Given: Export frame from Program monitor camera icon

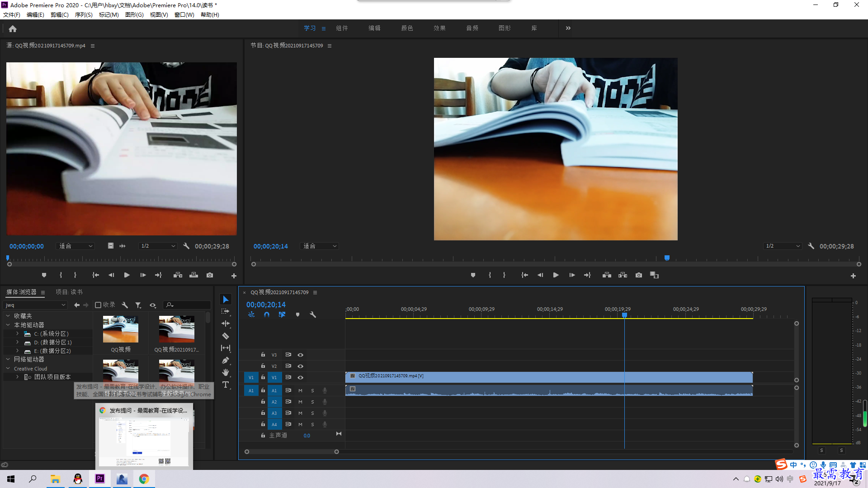Looking at the screenshot, I should [639, 275].
